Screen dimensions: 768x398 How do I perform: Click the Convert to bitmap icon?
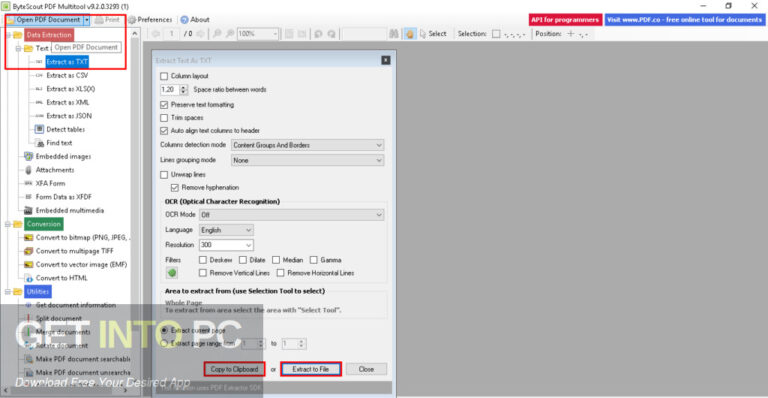point(28,237)
